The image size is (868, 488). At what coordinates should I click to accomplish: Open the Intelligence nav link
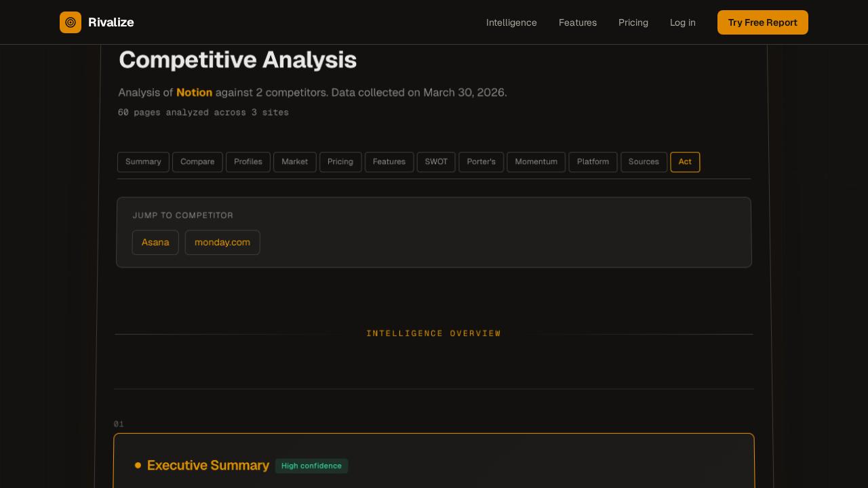coord(511,22)
